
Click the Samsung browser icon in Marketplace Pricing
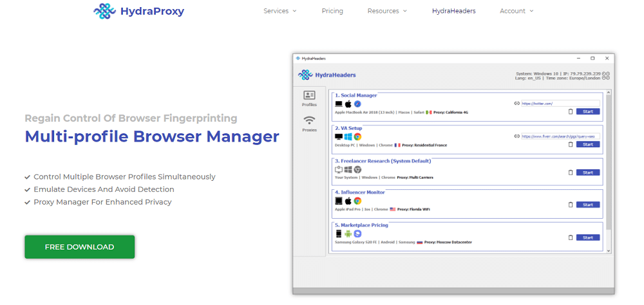(x=357, y=234)
